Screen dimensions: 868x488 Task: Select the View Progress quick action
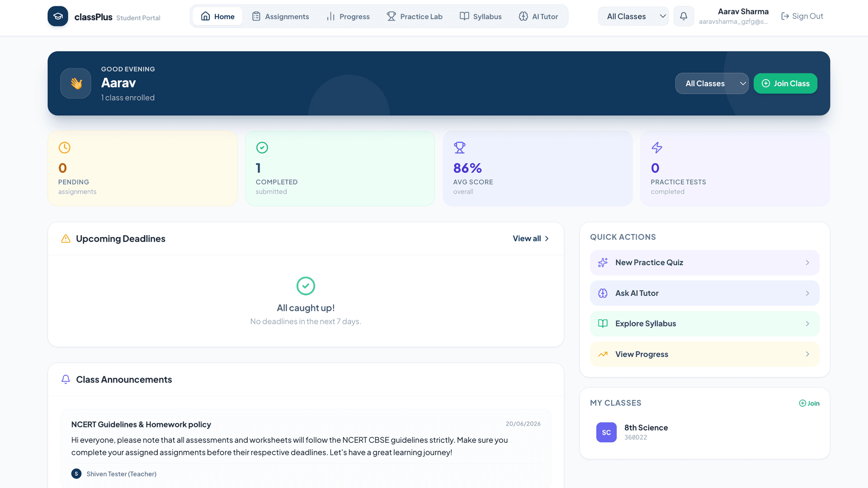tap(704, 354)
